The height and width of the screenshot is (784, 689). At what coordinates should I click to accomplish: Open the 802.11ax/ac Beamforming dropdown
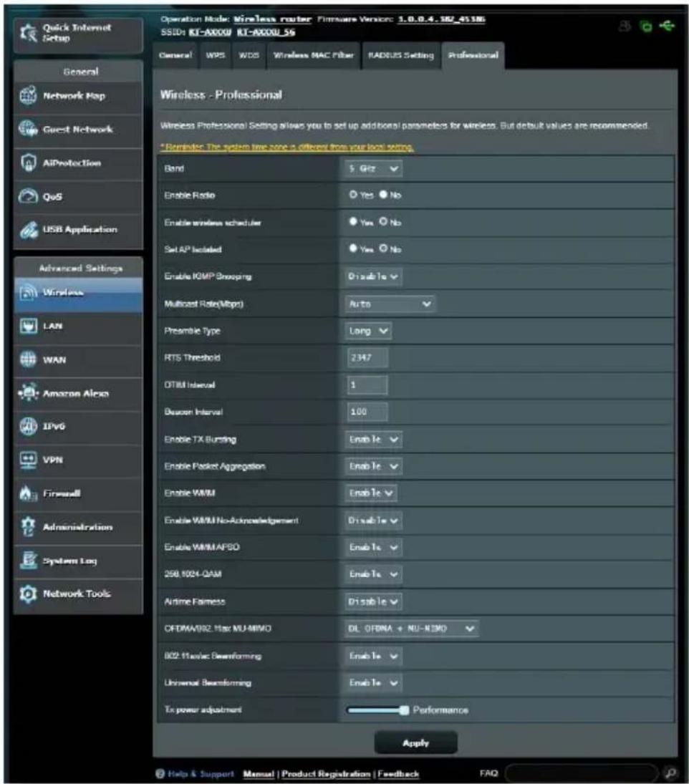tap(373, 656)
